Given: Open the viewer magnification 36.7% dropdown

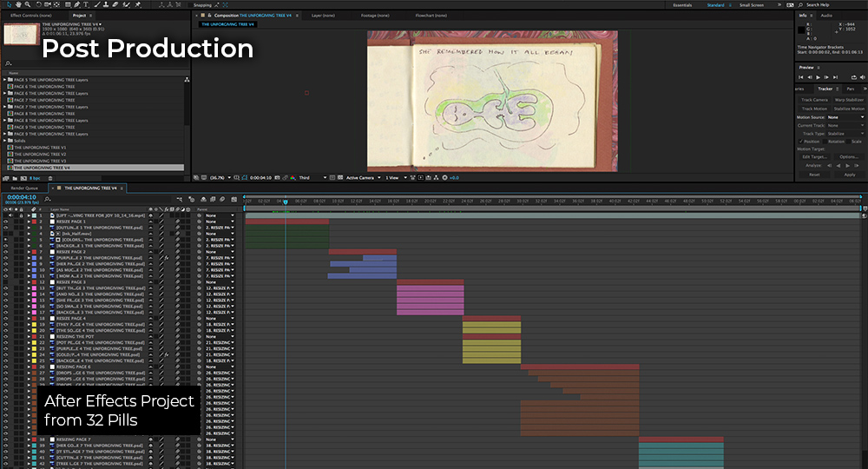Looking at the screenshot, I should (220, 178).
